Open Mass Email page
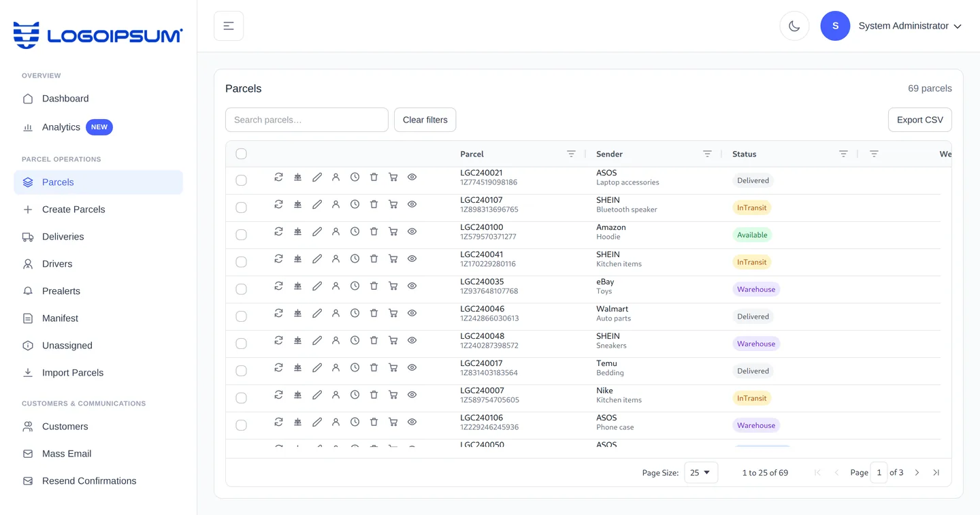This screenshot has height=515, width=980. pyautogui.click(x=98, y=454)
